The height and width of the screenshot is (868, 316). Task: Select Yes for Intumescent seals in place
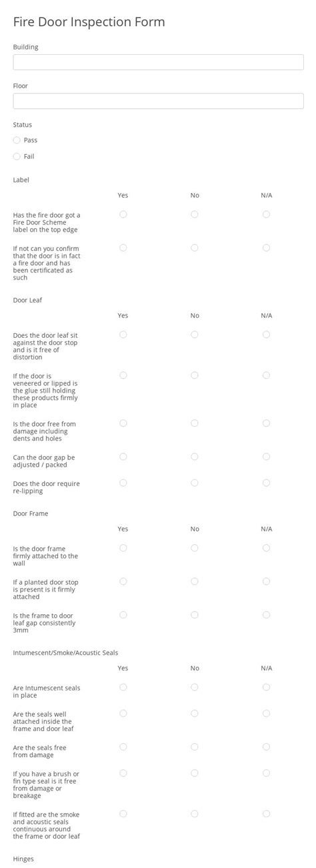tap(123, 687)
